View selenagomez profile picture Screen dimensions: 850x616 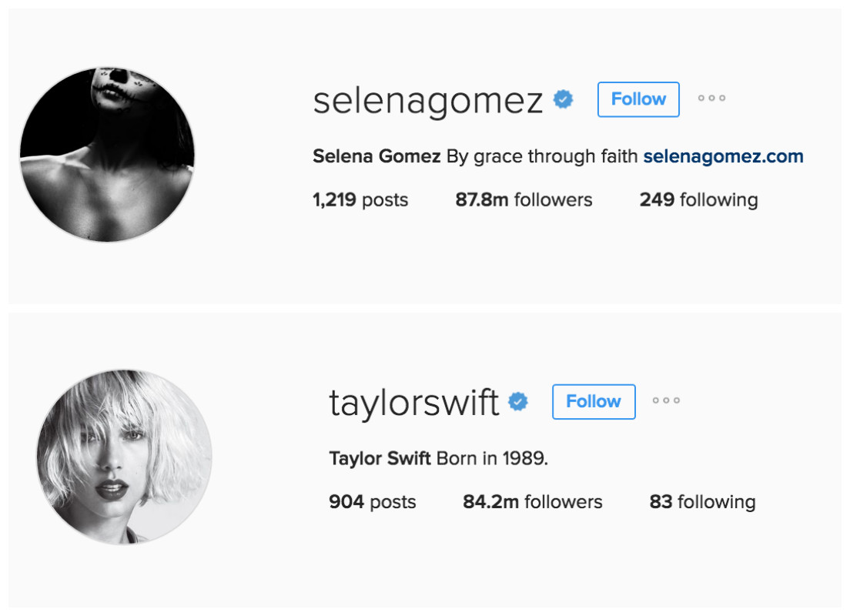[107, 155]
